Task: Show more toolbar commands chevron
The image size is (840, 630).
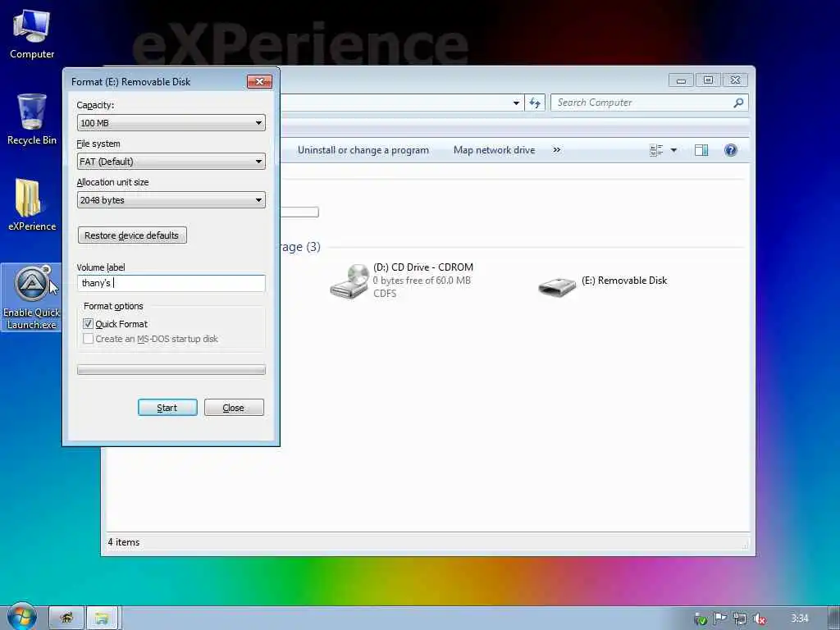Action: [x=557, y=150]
